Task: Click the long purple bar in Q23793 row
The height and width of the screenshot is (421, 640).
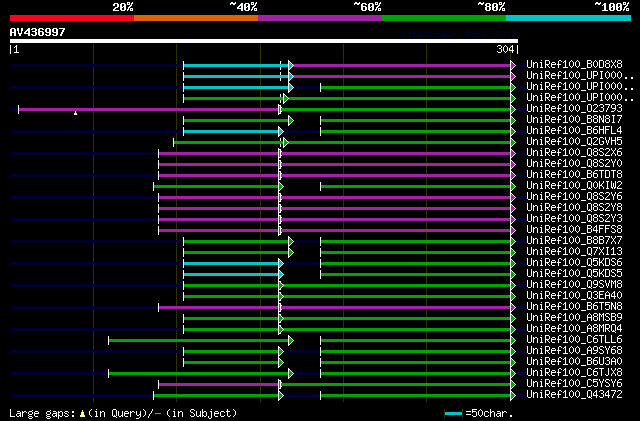Action: pos(149,109)
